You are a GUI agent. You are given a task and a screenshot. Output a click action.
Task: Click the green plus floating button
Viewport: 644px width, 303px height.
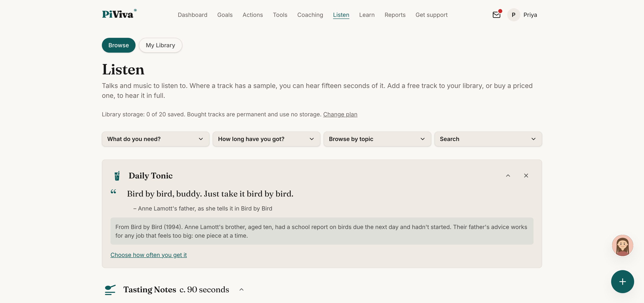click(x=622, y=281)
